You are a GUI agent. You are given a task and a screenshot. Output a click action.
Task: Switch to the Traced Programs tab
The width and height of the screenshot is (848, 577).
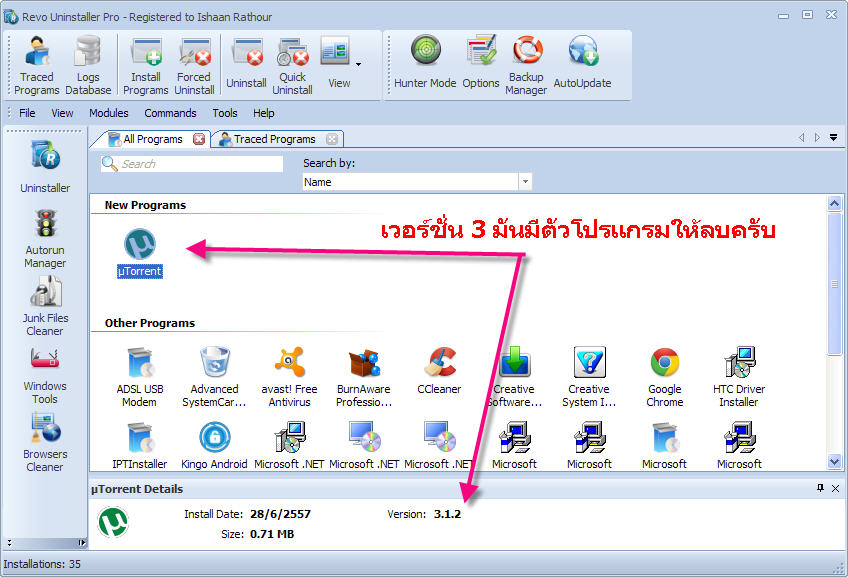274,139
